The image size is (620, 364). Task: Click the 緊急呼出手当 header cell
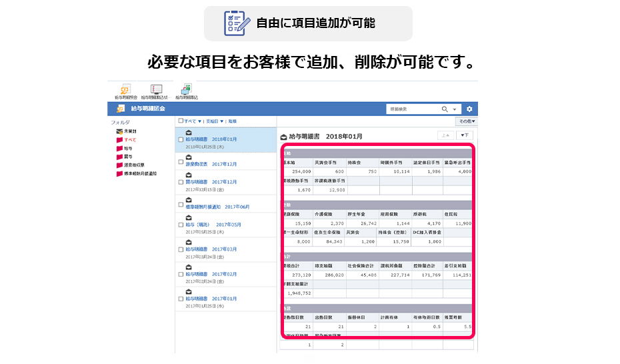457,163
